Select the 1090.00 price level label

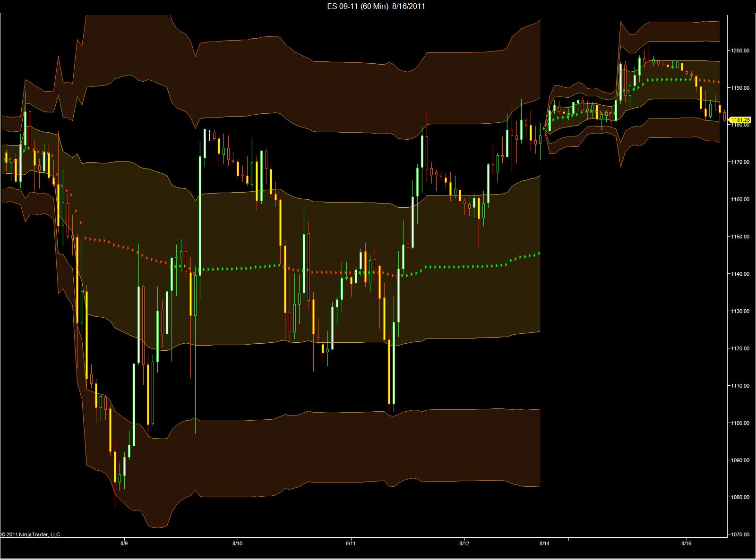741,461
